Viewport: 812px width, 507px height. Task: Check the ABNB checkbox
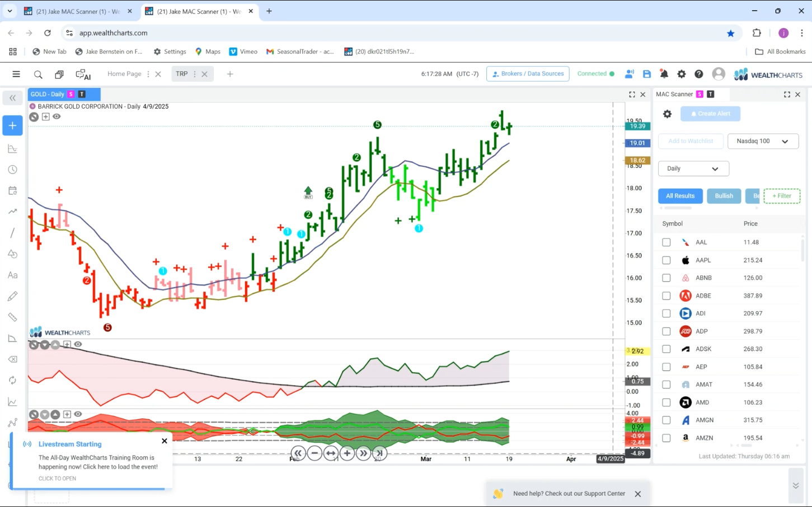click(x=666, y=278)
